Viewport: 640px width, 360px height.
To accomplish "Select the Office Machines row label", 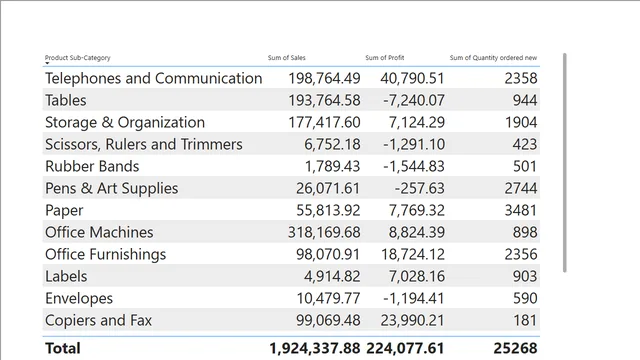I will 99,232.
